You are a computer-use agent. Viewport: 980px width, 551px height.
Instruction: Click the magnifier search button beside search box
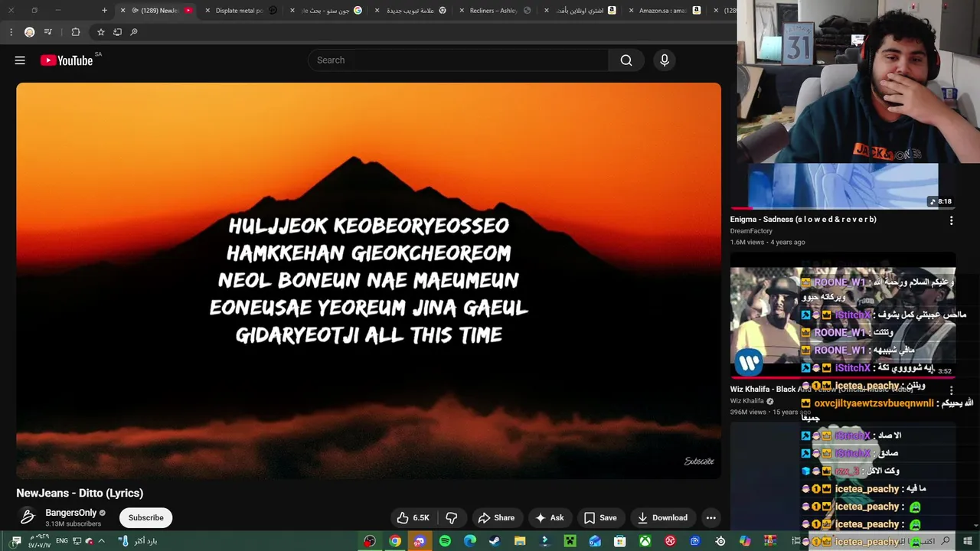(x=626, y=60)
